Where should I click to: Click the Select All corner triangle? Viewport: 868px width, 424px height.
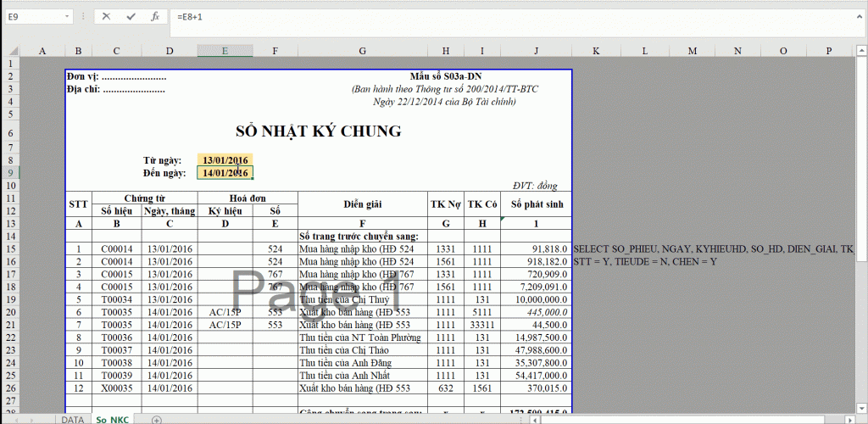pyautogui.click(x=10, y=51)
